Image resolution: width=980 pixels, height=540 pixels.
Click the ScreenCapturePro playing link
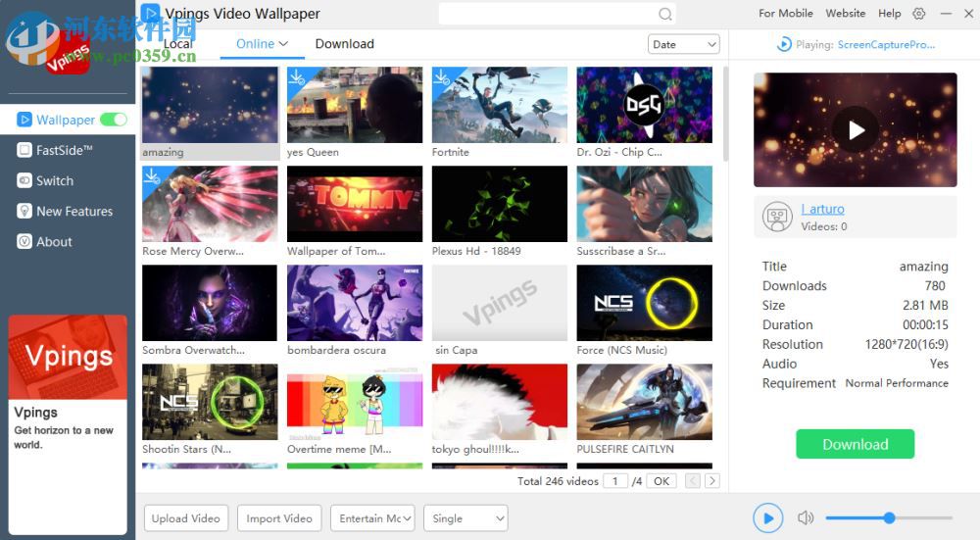(886, 44)
